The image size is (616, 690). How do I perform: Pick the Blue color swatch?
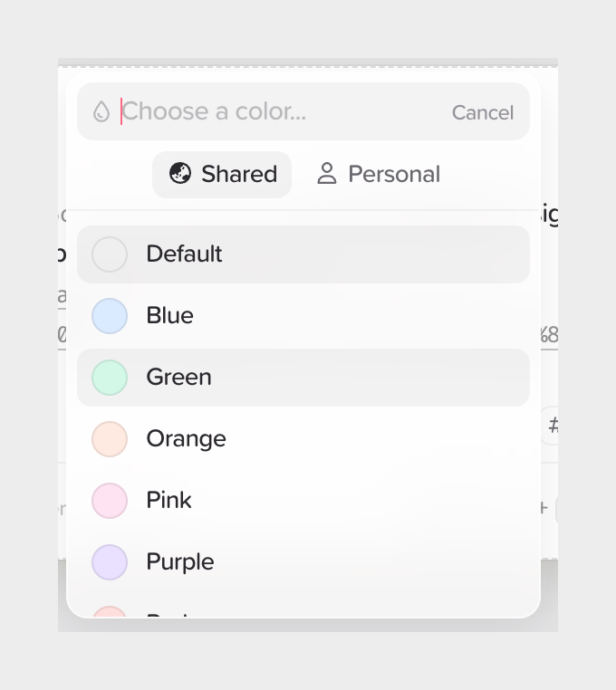[110, 316]
